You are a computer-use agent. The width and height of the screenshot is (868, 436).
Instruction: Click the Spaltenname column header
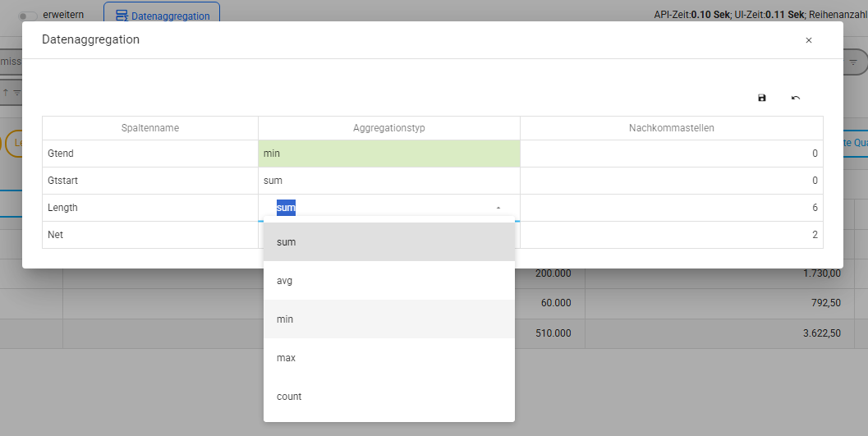point(150,128)
